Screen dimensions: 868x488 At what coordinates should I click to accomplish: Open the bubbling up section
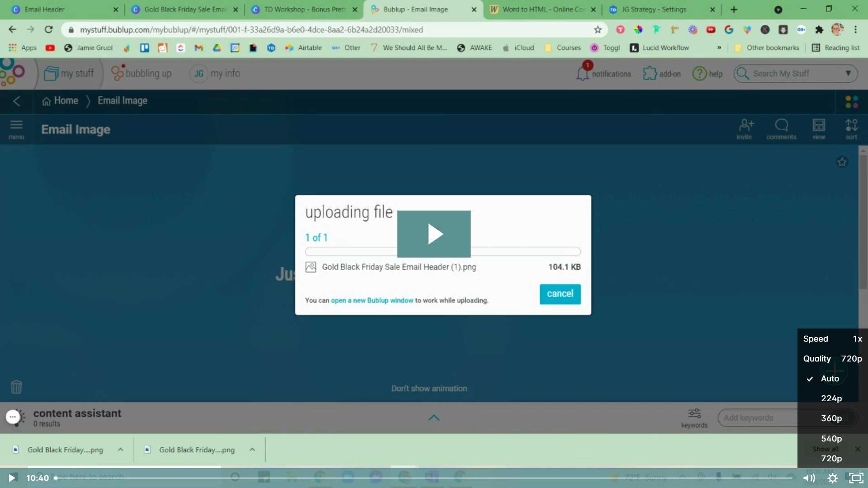pyautogui.click(x=142, y=73)
